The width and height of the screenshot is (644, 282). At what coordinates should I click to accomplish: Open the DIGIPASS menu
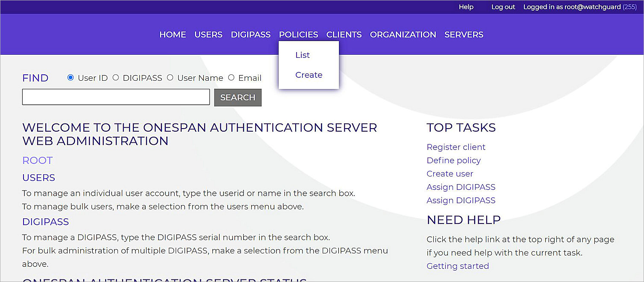click(x=250, y=35)
